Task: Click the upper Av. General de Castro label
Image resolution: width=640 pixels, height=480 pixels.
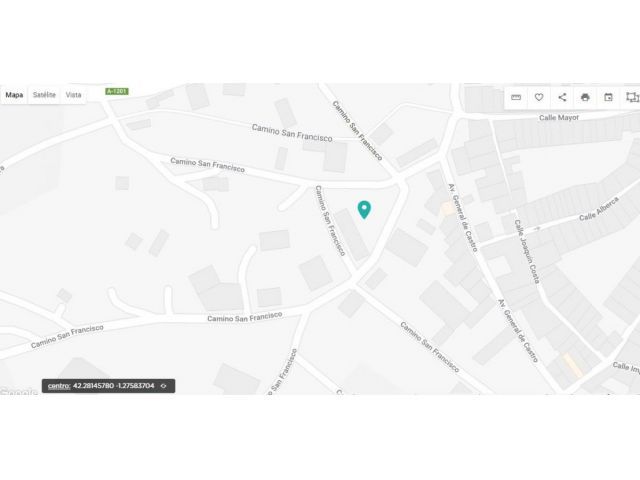Action: [463, 218]
